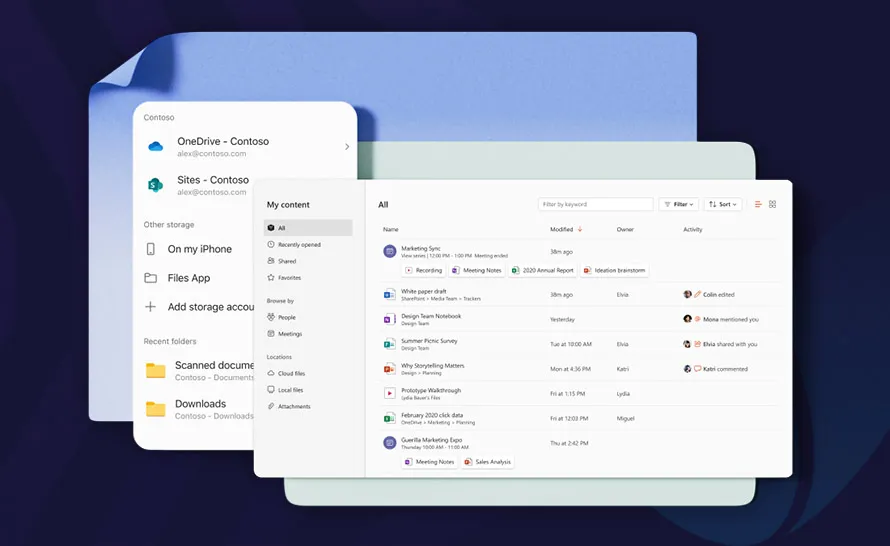Open the Design Team Notebook file name
This screenshot has height=546, width=890.
[x=431, y=316]
